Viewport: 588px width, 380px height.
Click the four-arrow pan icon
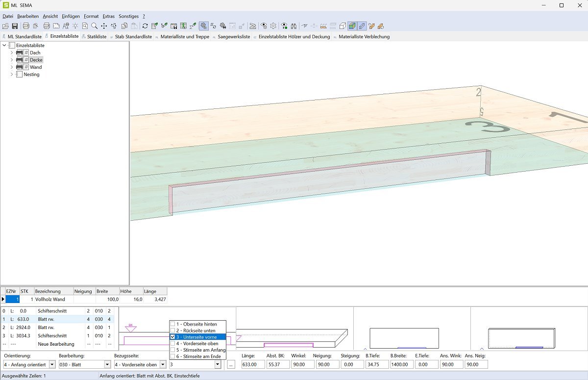pyautogui.click(x=104, y=26)
